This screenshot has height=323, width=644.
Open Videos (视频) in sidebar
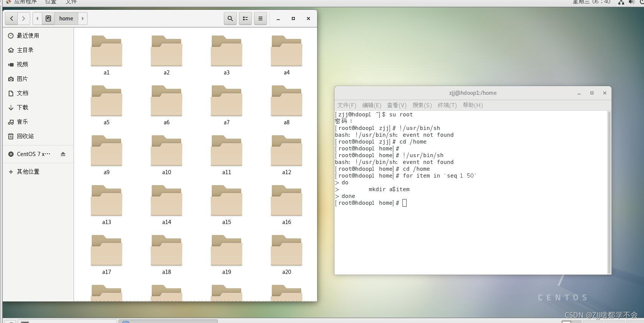point(38,64)
